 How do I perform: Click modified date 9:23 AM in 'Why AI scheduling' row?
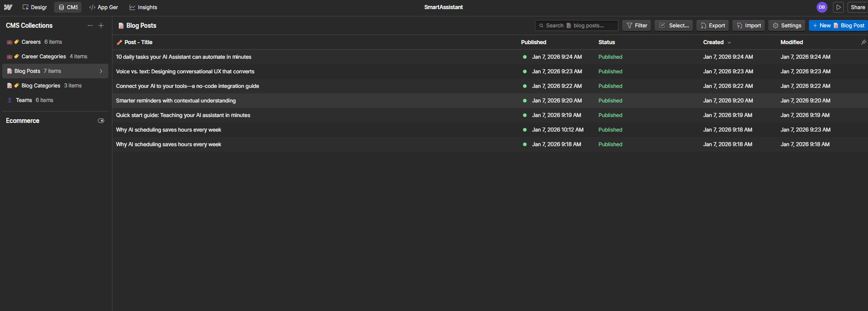(x=805, y=130)
